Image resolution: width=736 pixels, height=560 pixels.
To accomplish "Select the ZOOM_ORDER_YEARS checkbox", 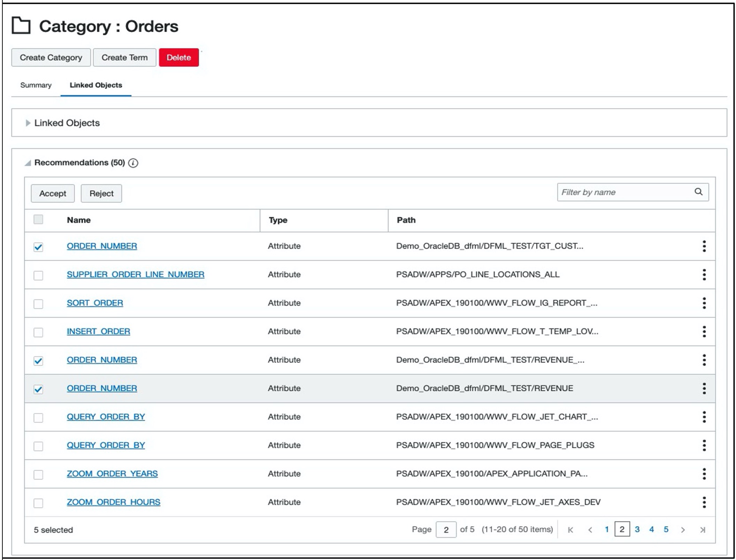I will (38, 475).
